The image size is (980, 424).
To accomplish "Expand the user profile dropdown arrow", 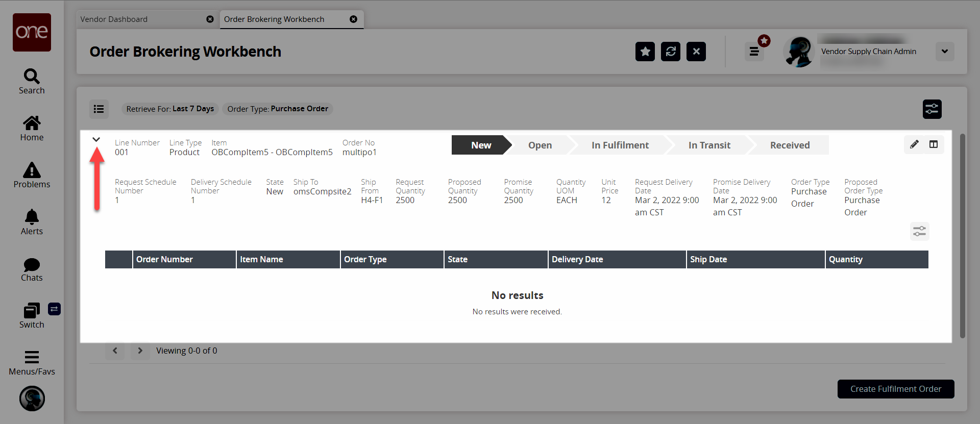I will pyautogui.click(x=944, y=52).
